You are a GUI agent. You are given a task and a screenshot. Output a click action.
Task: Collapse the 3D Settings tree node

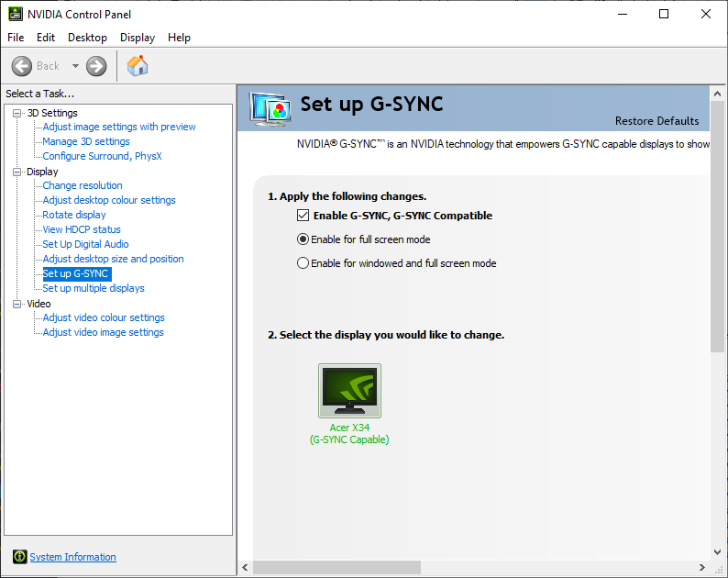click(x=17, y=113)
